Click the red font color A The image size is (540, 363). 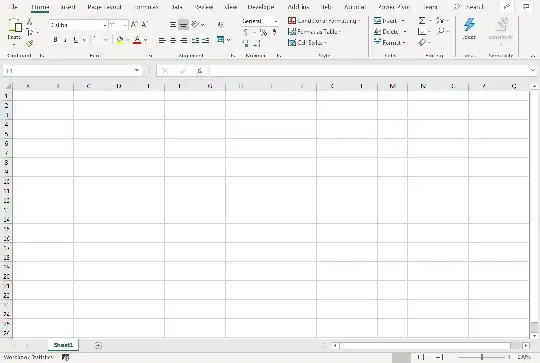pyautogui.click(x=137, y=40)
